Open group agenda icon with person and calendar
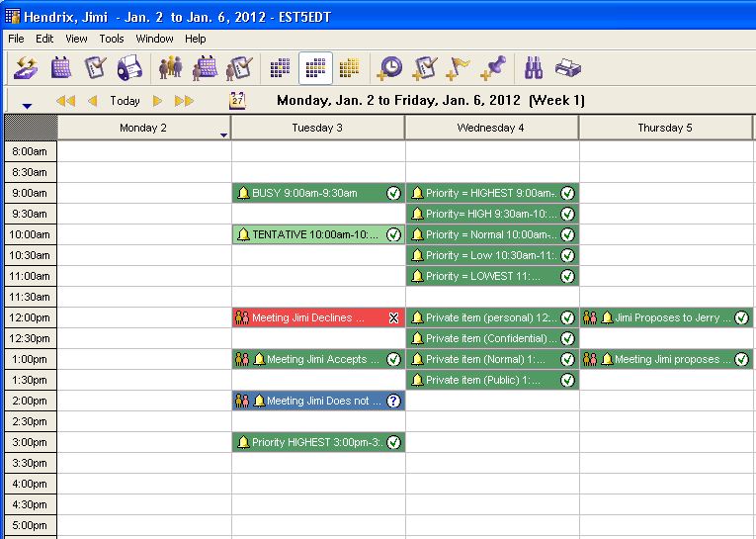This screenshot has height=539, width=756. click(x=205, y=68)
